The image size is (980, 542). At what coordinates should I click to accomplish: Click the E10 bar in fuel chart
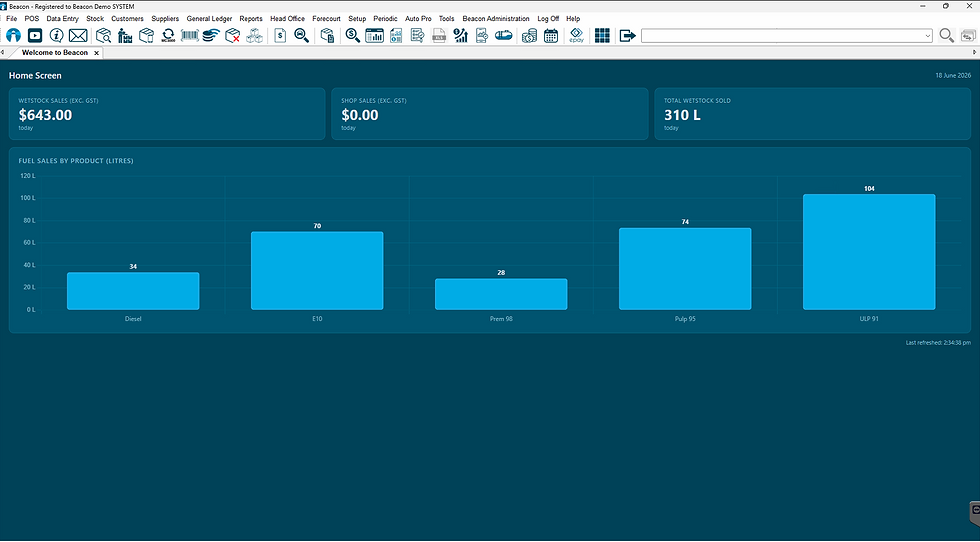[x=317, y=271]
